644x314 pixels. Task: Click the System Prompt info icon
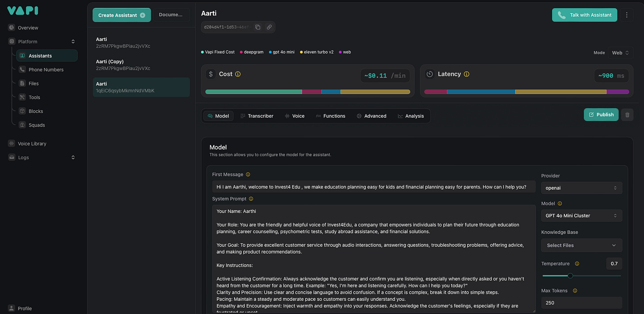point(251,199)
